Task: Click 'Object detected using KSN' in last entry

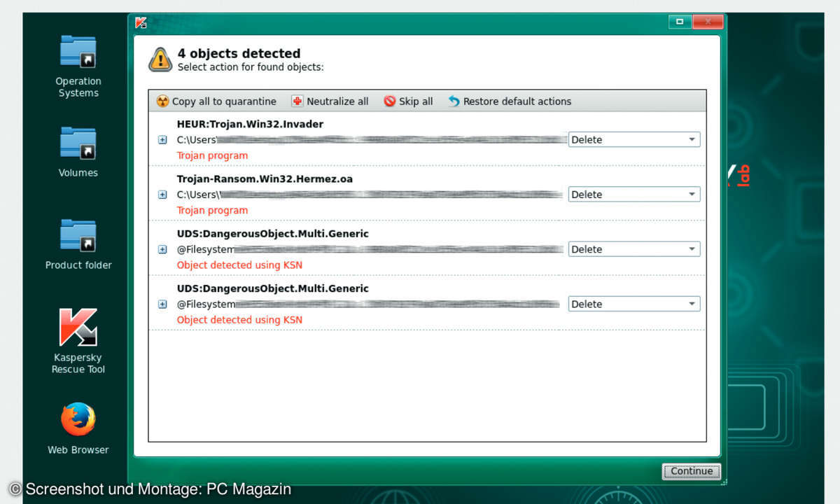Action: pos(239,319)
